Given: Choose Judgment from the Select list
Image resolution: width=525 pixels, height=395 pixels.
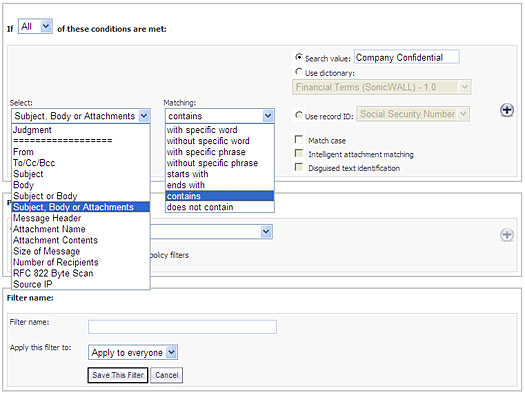Looking at the screenshot, I should click(81, 130).
